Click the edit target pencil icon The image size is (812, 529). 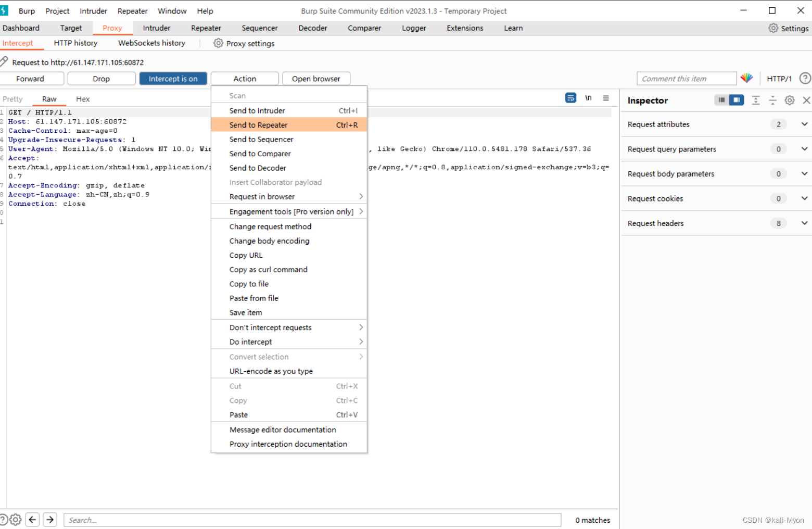[x=4, y=61]
